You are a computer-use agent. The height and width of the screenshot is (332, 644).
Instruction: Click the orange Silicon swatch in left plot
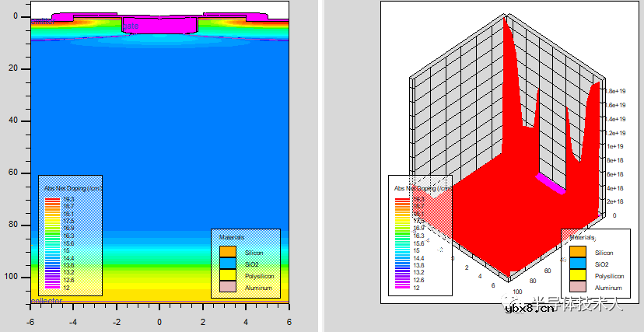click(x=227, y=253)
